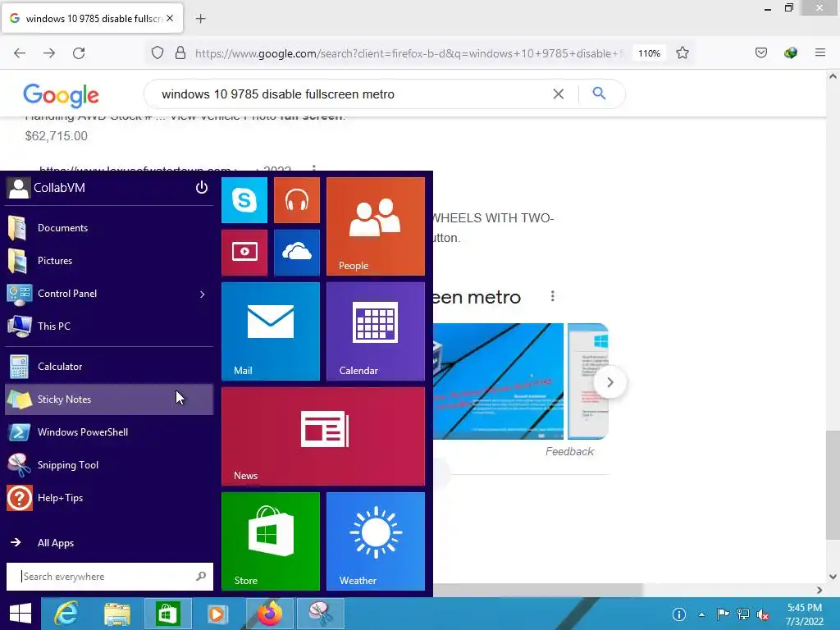Select the 'windows 10 9785' tab

(x=92, y=18)
